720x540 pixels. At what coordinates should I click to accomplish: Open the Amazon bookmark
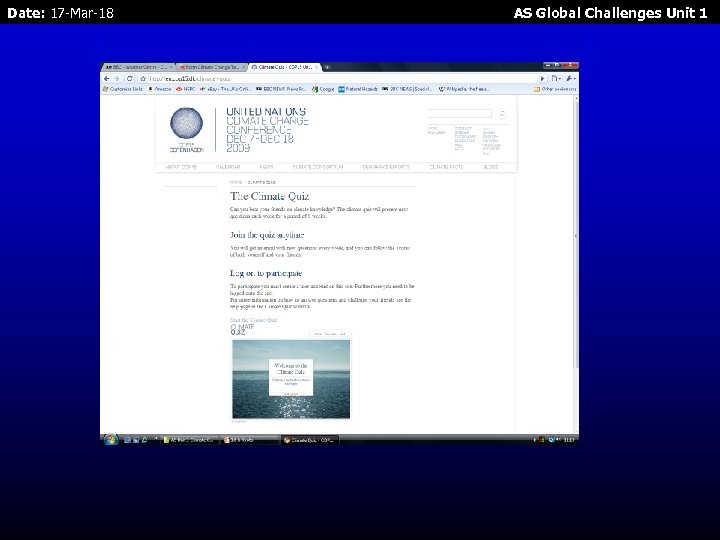[159, 89]
